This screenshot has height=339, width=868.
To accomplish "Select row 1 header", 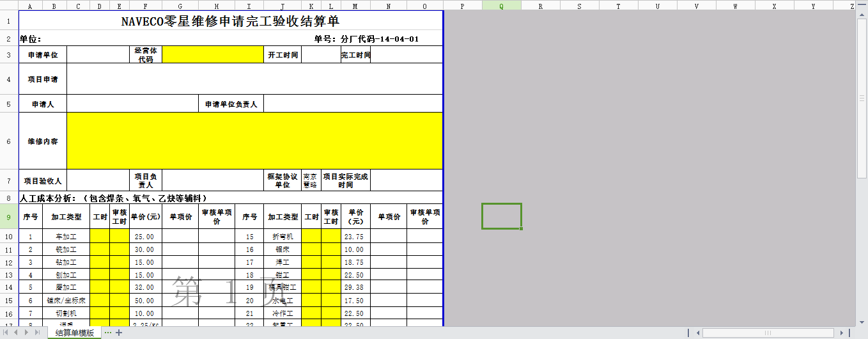I will 9,21.
